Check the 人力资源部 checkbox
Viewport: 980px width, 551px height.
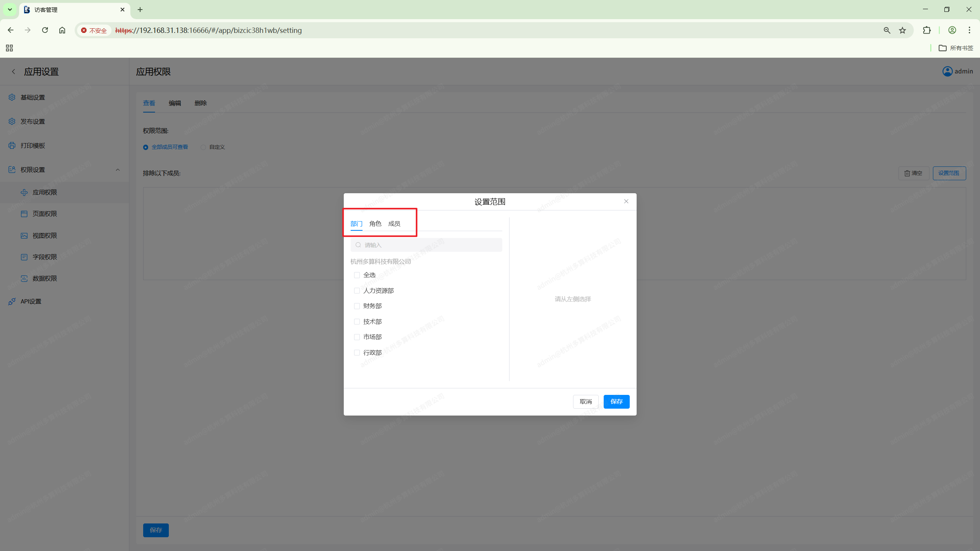[357, 291]
